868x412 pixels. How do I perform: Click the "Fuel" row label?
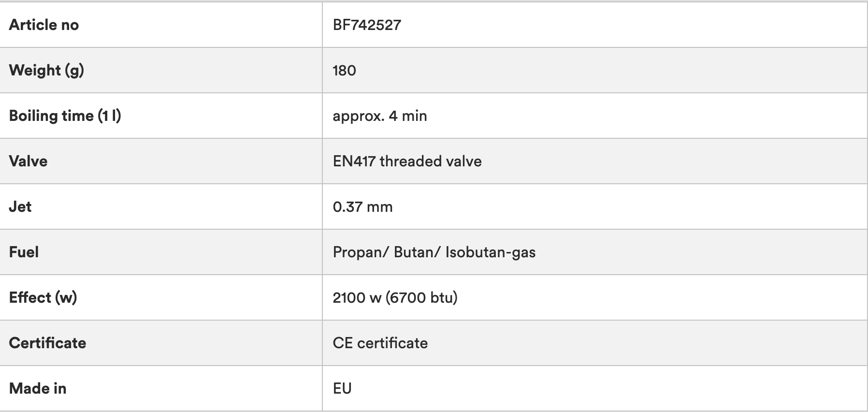click(x=24, y=252)
